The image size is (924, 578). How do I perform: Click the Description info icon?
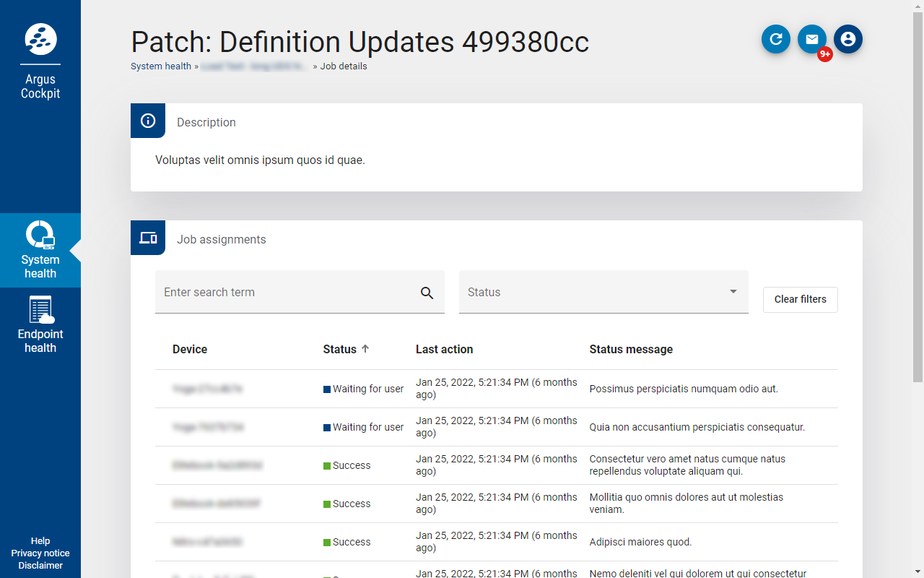click(x=148, y=121)
